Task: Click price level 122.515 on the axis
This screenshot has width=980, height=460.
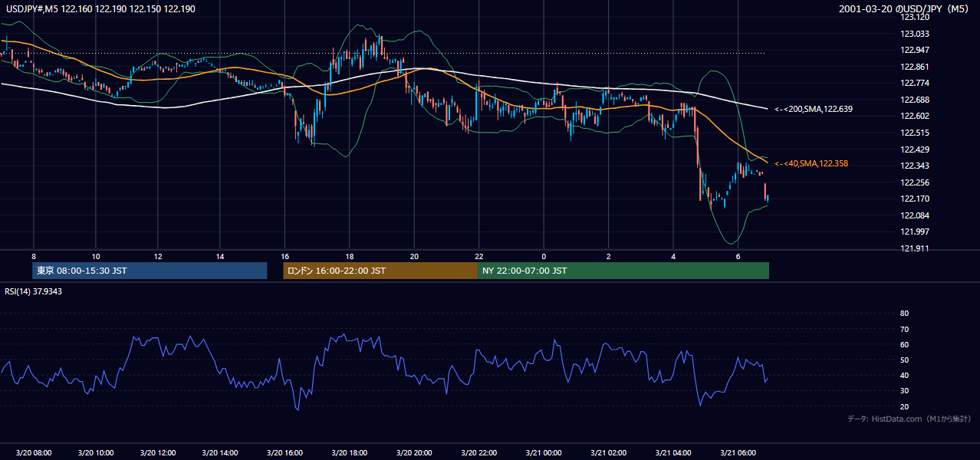Action: 915,133
